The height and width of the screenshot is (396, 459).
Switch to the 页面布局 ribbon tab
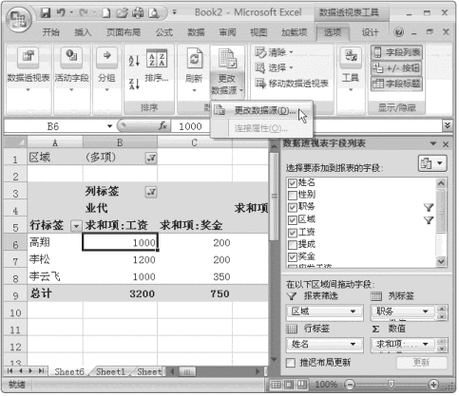point(124,32)
